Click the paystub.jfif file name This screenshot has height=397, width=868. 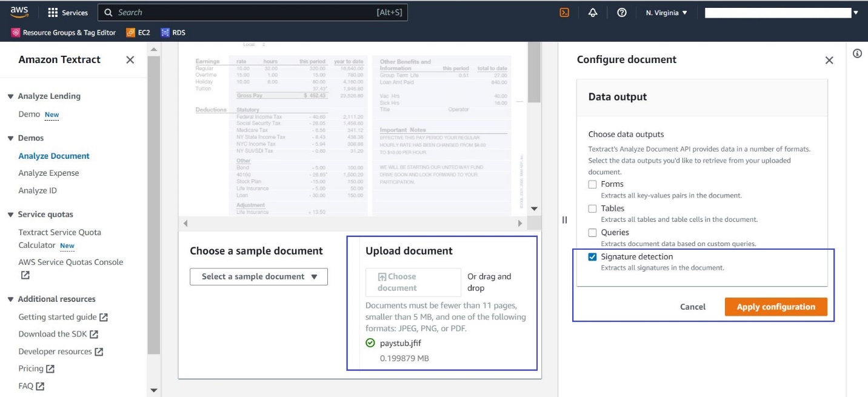tap(400, 343)
